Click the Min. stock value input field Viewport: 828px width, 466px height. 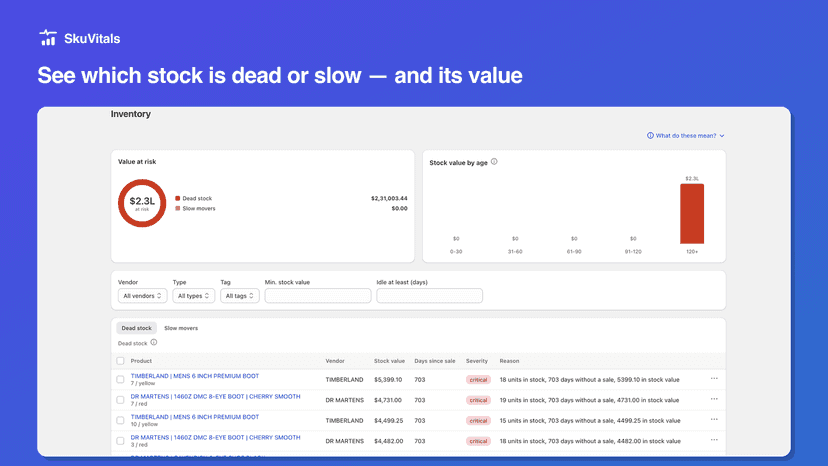click(318, 296)
